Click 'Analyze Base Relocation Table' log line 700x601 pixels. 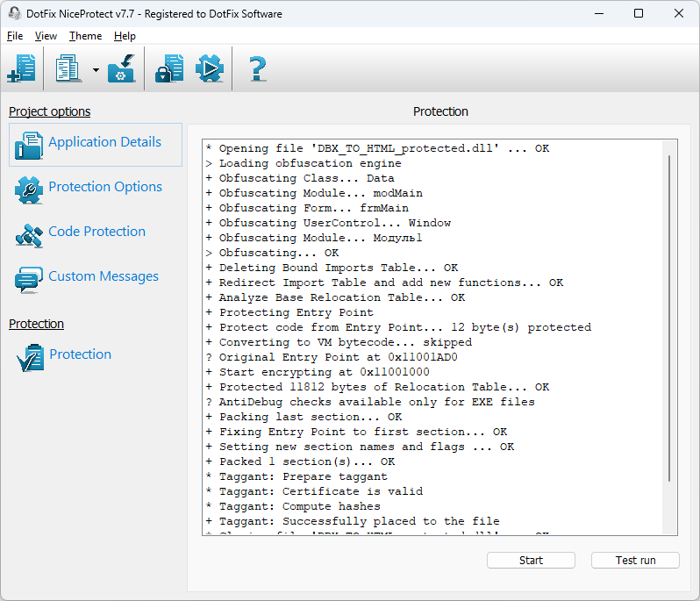pos(335,297)
